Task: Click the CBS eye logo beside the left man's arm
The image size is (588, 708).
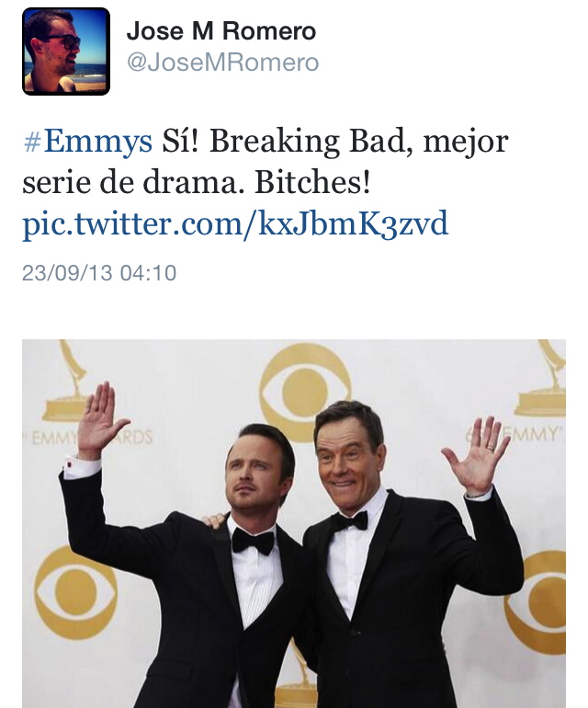Action: coord(75,591)
